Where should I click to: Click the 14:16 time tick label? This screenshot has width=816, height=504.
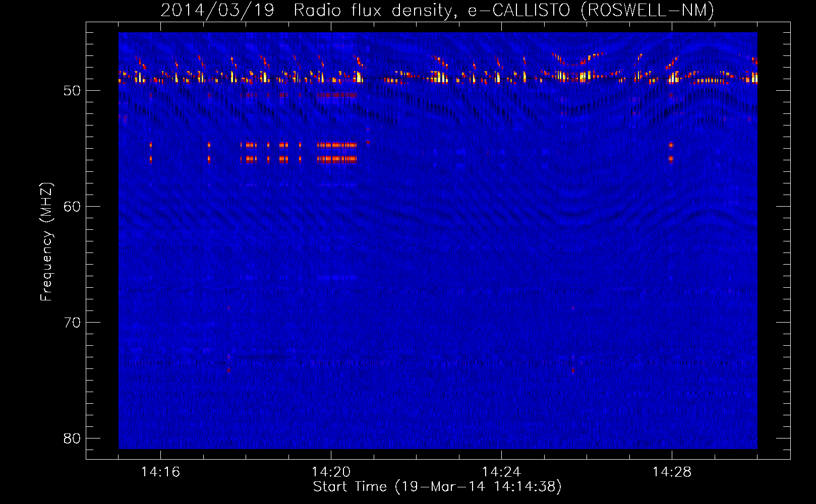pos(160,472)
